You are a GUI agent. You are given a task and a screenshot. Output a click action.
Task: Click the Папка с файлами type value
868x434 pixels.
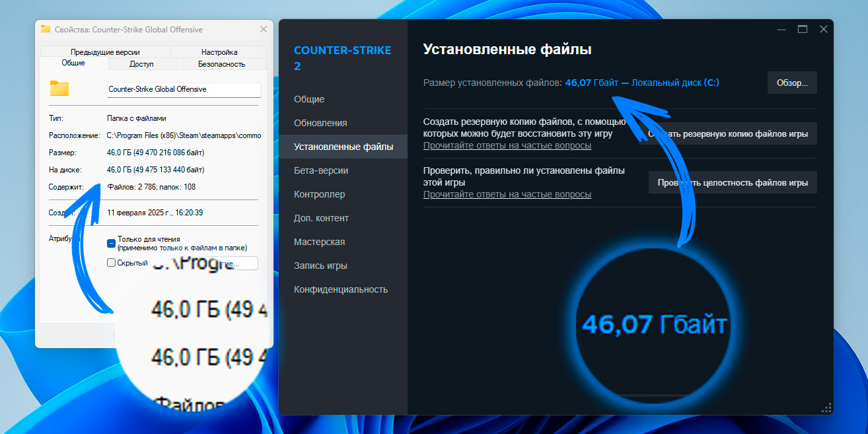(137, 118)
